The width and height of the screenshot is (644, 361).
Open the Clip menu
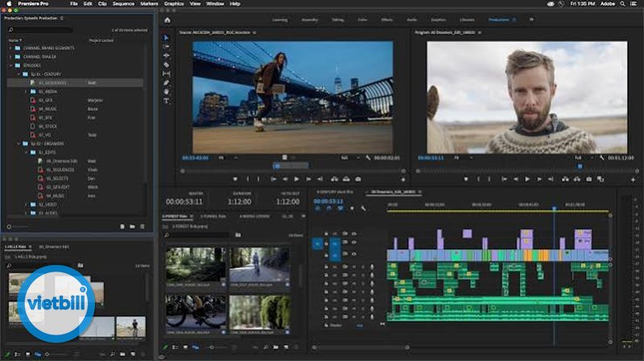102,4
